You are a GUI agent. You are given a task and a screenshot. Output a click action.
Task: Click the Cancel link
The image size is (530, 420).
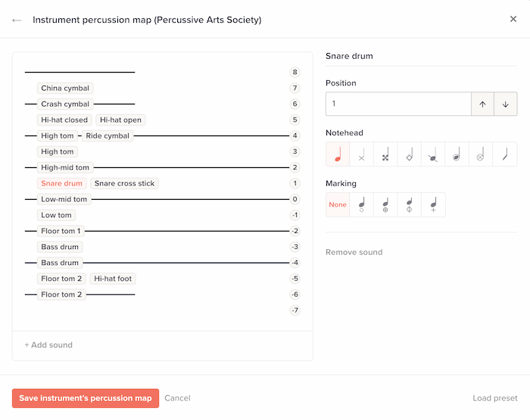click(177, 398)
